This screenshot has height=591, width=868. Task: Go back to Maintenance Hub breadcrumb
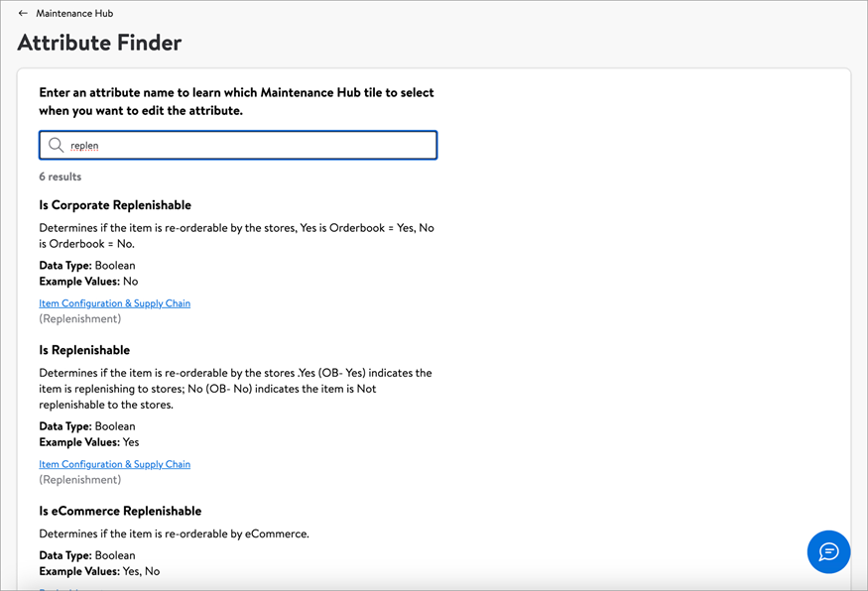(x=74, y=14)
